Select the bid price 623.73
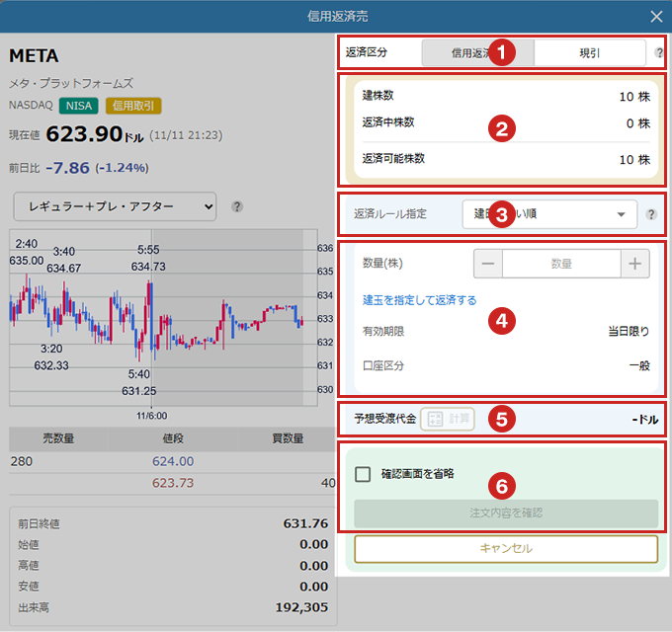 coord(173,483)
